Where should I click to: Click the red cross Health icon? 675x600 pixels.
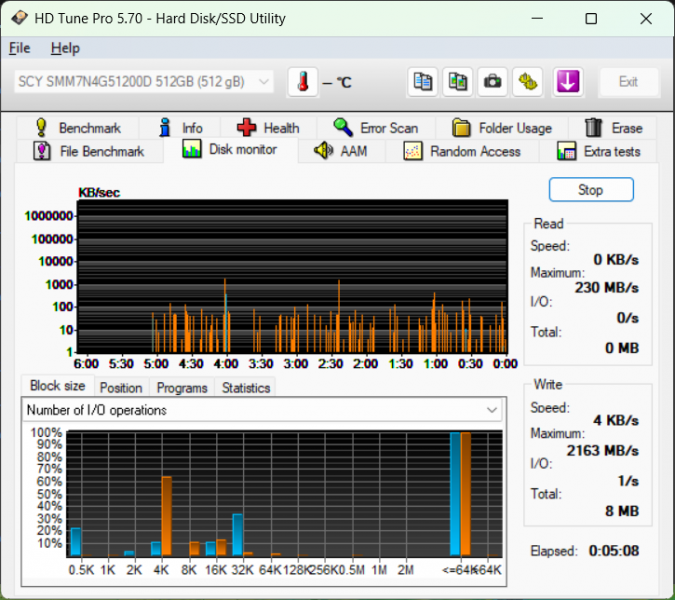[246, 128]
